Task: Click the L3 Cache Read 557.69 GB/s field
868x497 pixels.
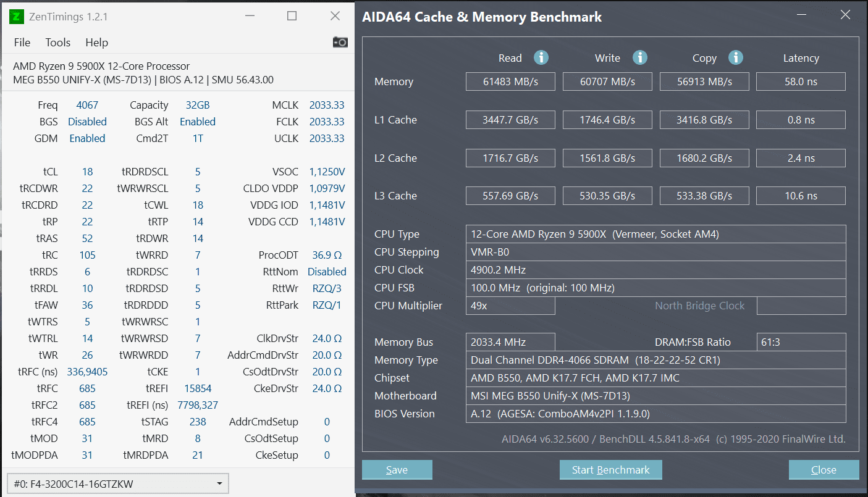Action: 510,196
